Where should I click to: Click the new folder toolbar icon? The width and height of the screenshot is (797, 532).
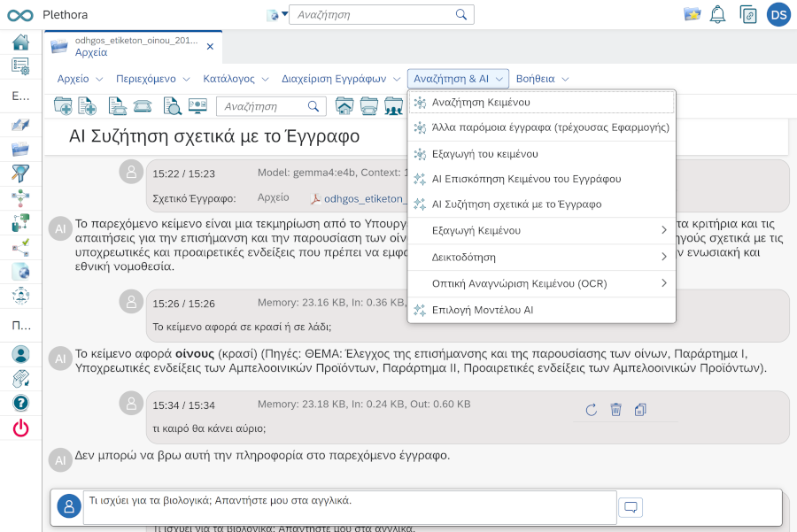tap(63, 106)
